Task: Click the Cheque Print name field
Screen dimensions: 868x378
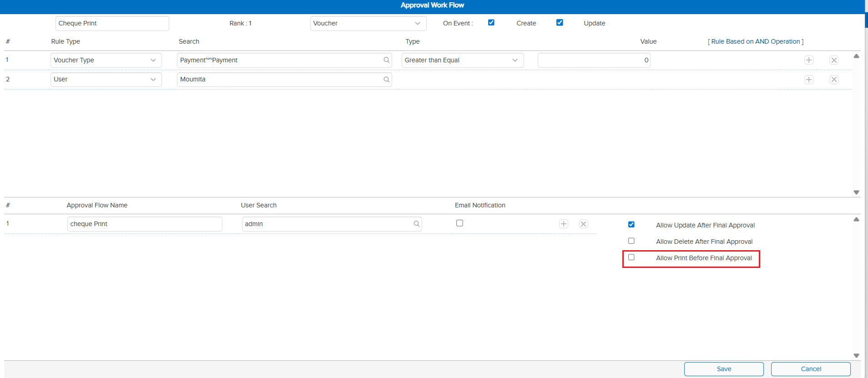Action: pyautogui.click(x=112, y=23)
